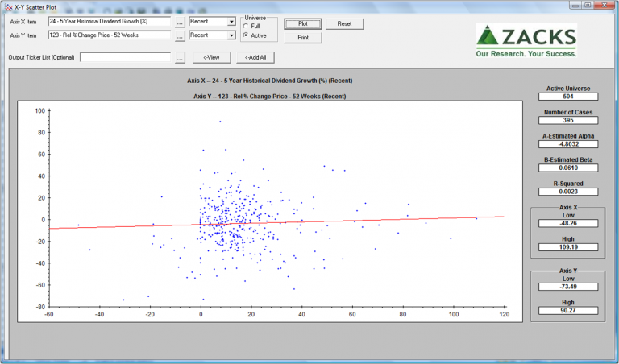Expand the Axis X Recent dropdown
The image size is (619, 364).
click(231, 23)
